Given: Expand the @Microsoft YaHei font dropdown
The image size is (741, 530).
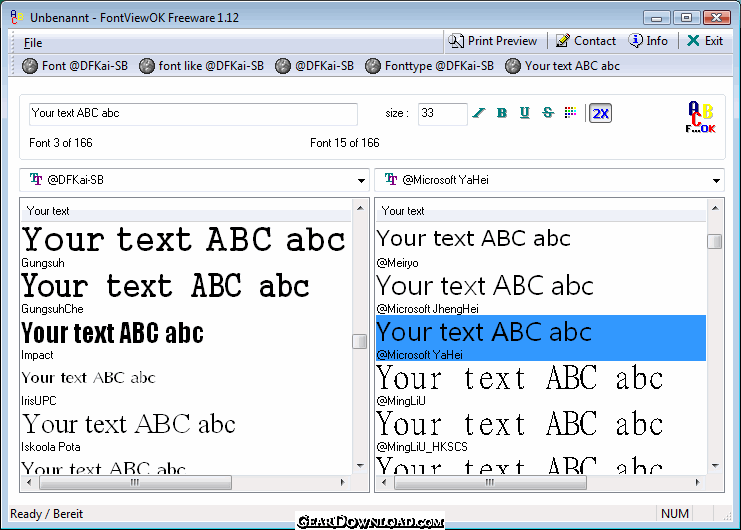Looking at the screenshot, I should [x=716, y=180].
